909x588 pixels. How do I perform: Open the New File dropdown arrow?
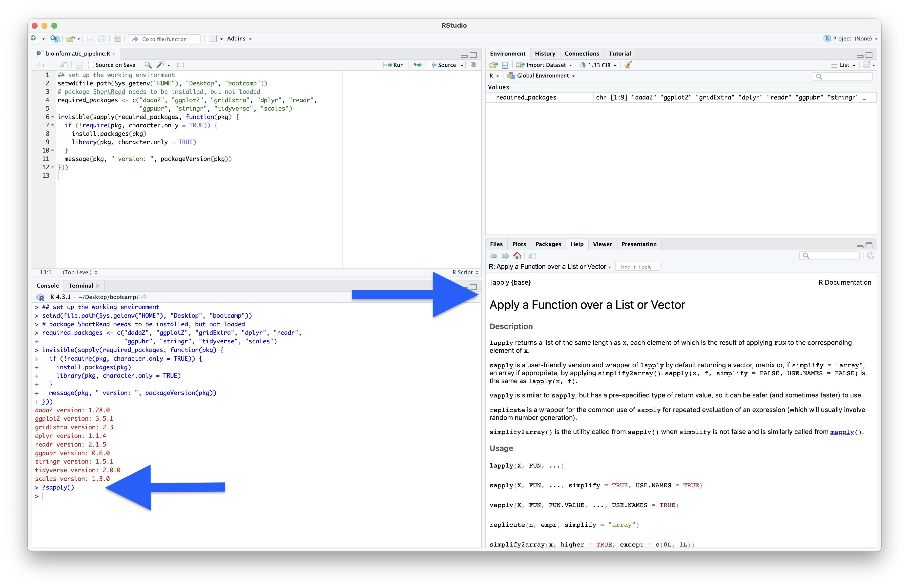[x=43, y=39]
